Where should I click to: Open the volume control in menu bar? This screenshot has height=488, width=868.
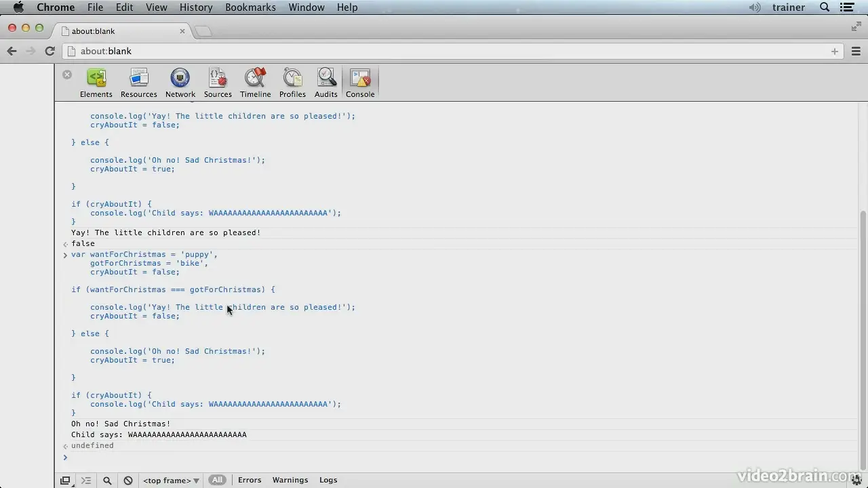(755, 7)
